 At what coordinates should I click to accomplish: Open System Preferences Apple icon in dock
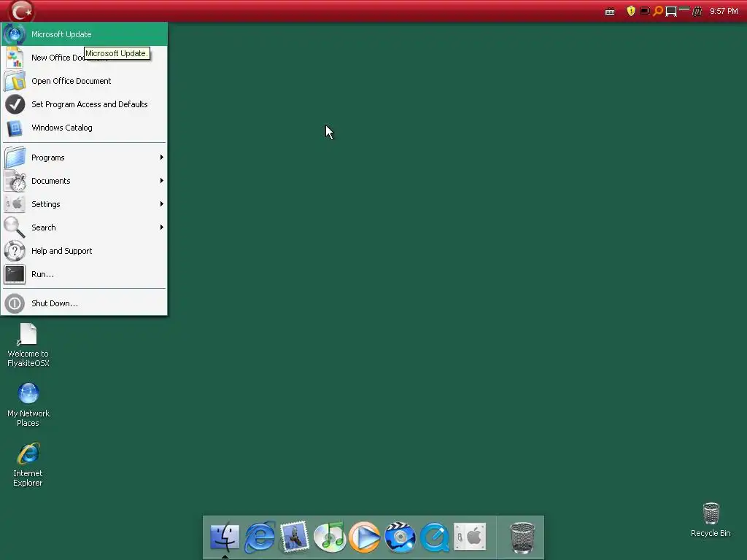pyautogui.click(x=470, y=537)
